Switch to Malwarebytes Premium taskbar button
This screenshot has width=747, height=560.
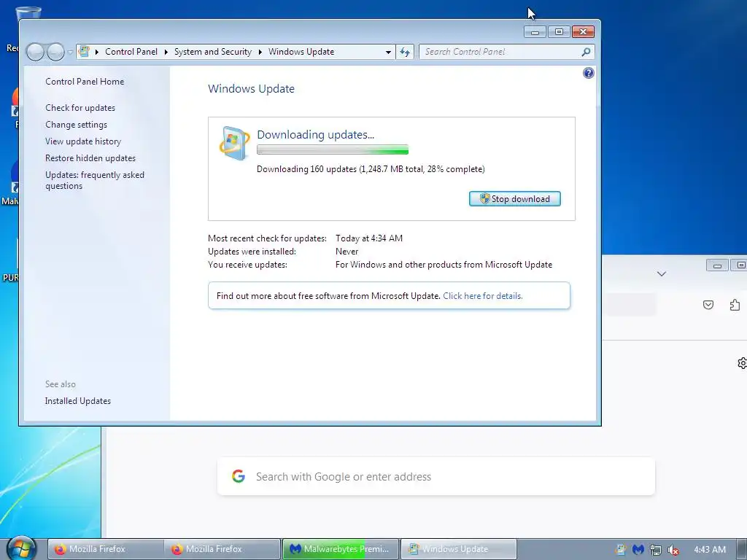coord(340,549)
